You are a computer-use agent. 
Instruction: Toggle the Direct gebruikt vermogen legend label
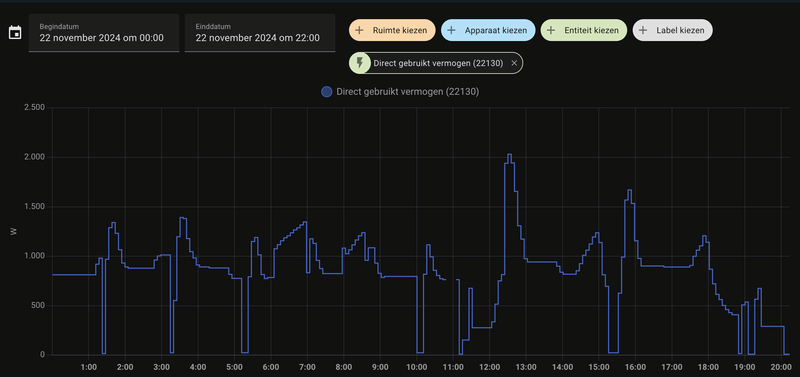tap(408, 92)
